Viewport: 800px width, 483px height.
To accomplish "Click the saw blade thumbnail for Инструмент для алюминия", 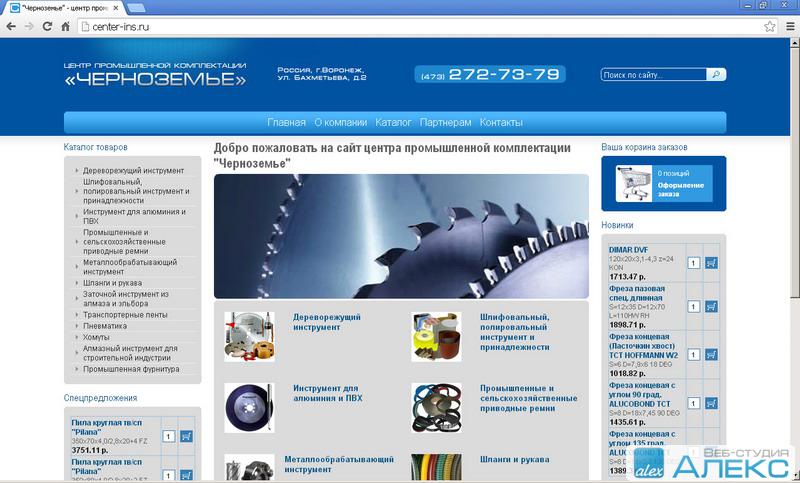I will coord(249,408).
